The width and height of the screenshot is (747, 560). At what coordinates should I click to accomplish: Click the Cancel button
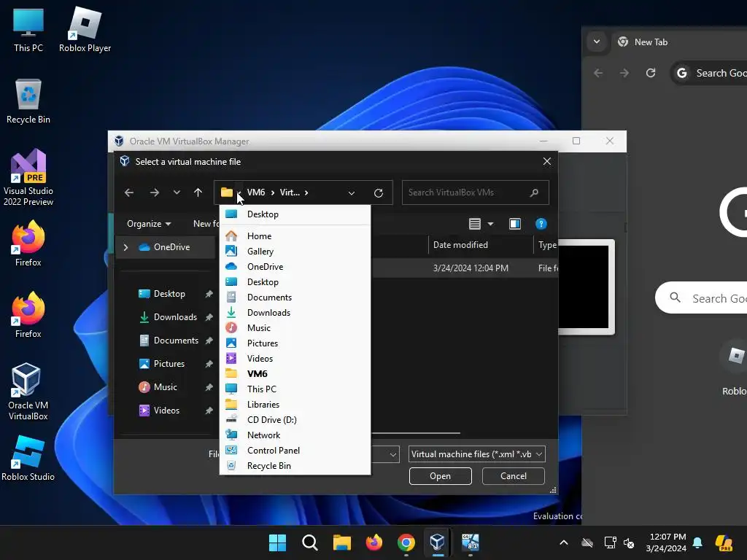point(513,476)
